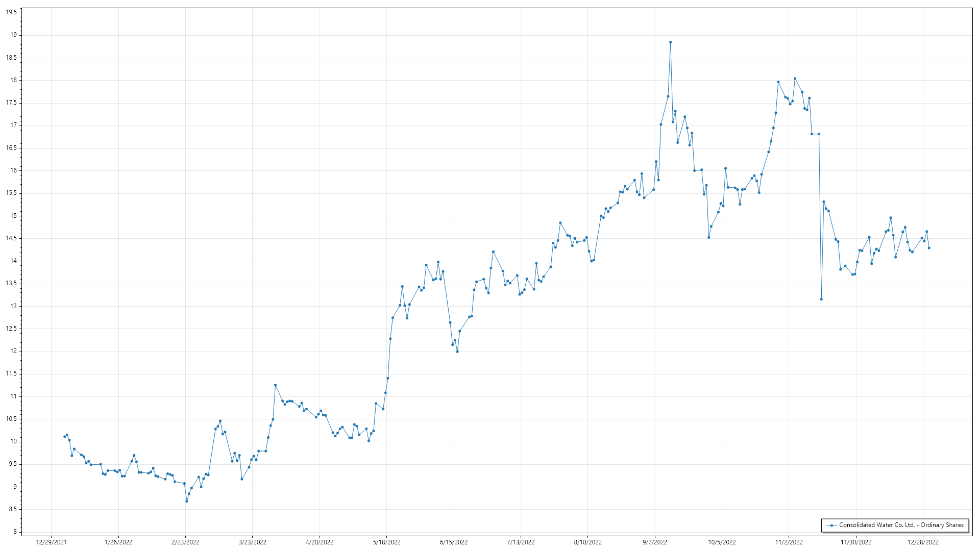980x551 pixels.
Task: Click the November peak point near 18.05
Action: click(795, 79)
